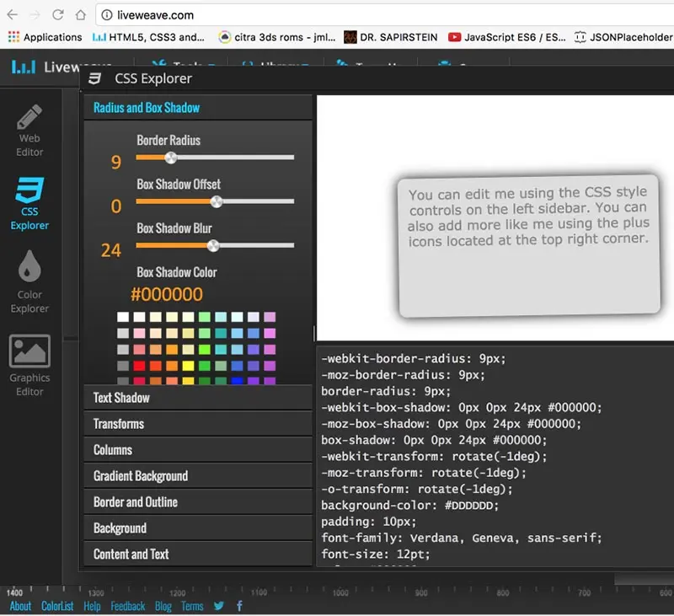Screen dimensions: 674x616
Task: Click the #000000 shadow color value
Action: (x=166, y=294)
